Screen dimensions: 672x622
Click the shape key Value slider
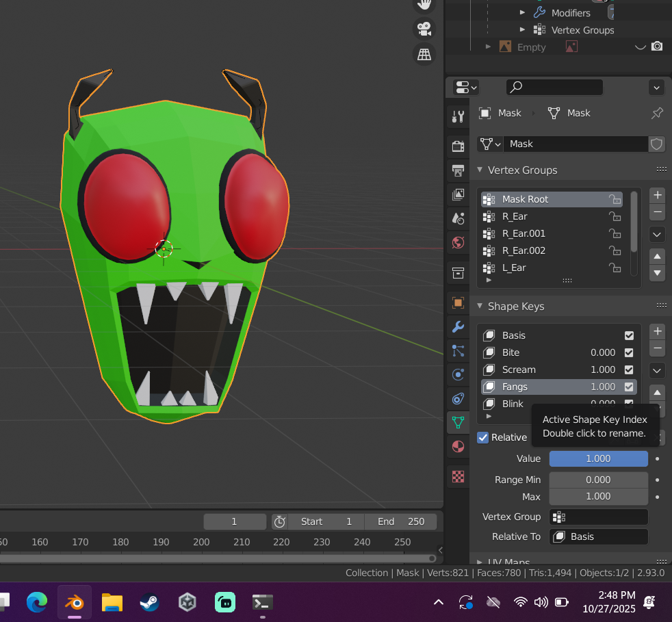(x=598, y=458)
